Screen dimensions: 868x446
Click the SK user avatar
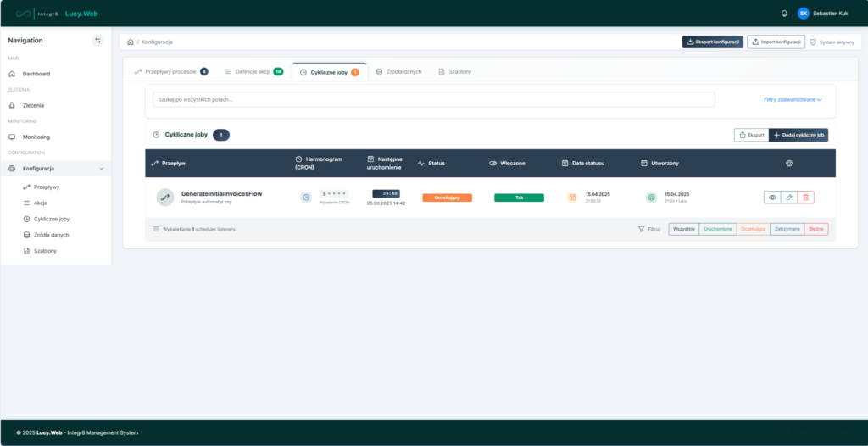(804, 14)
